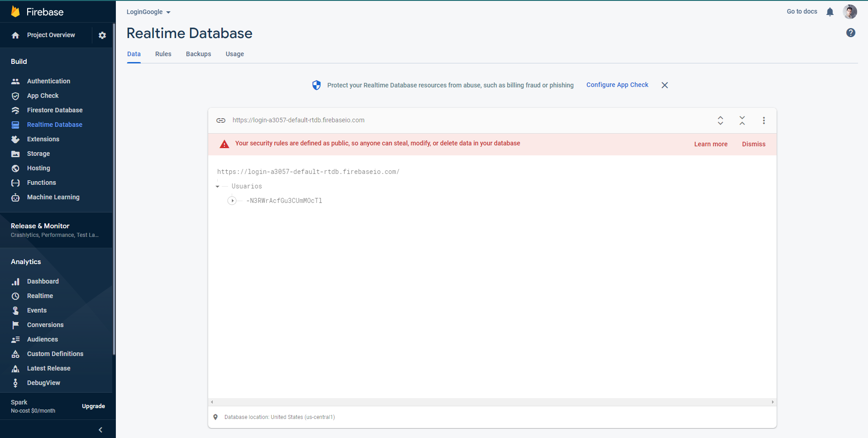Open Custom Definitions in sidebar
Image resolution: width=868 pixels, height=438 pixels.
55,354
